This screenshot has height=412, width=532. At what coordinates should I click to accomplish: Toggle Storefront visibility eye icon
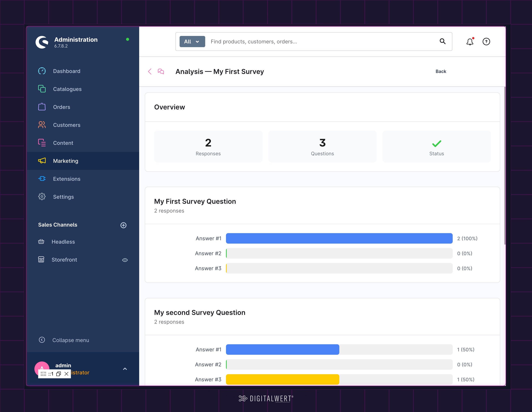click(125, 260)
